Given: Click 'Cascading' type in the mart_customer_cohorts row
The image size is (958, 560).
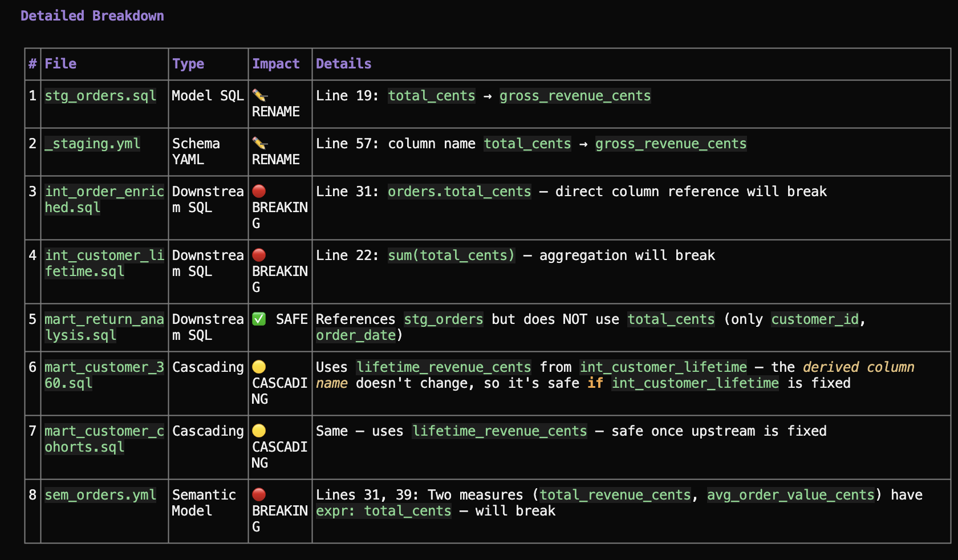Looking at the screenshot, I should 208,431.
